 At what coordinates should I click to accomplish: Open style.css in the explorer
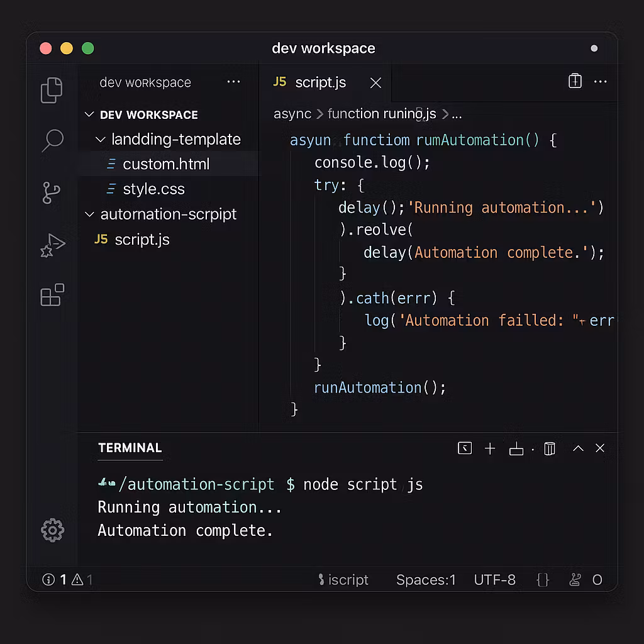point(154,189)
